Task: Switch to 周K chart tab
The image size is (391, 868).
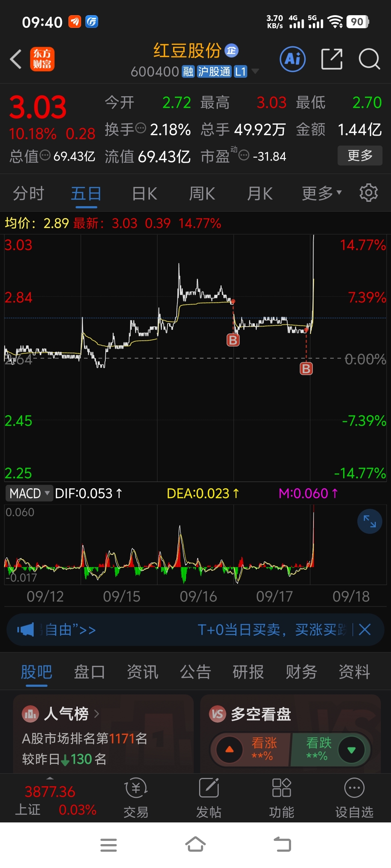Action: (x=202, y=193)
